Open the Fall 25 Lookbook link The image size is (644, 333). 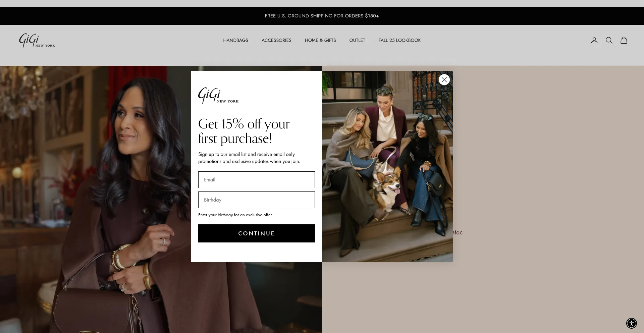pyautogui.click(x=399, y=40)
